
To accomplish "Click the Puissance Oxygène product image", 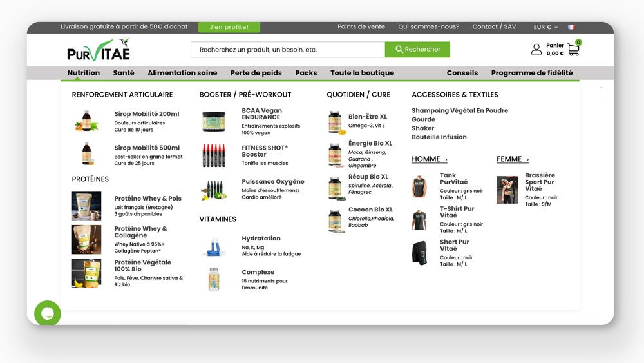I will pyautogui.click(x=214, y=190).
